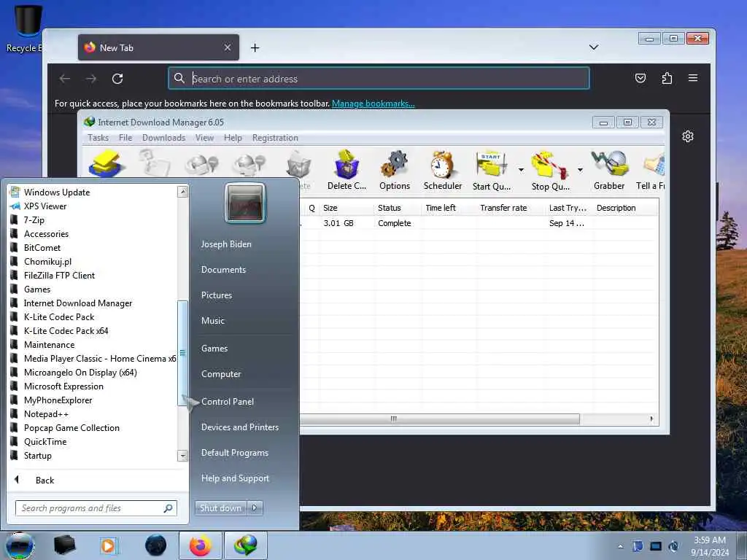The width and height of the screenshot is (747, 560).
Task: Close the New Tab tab
Action: pyautogui.click(x=228, y=47)
